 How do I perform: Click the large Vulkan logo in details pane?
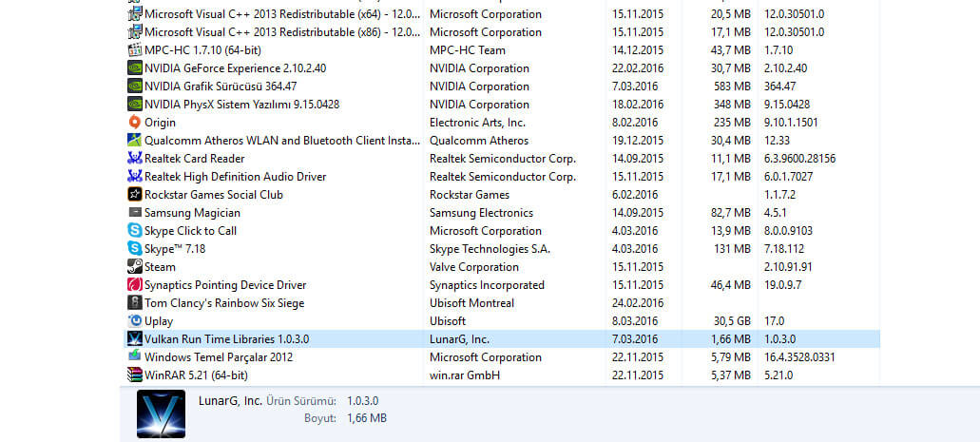pos(161,413)
